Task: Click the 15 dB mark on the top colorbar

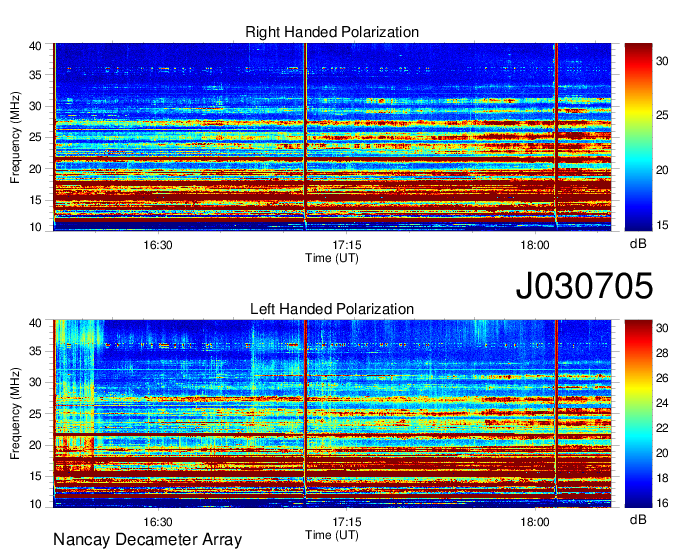Action: pos(662,225)
